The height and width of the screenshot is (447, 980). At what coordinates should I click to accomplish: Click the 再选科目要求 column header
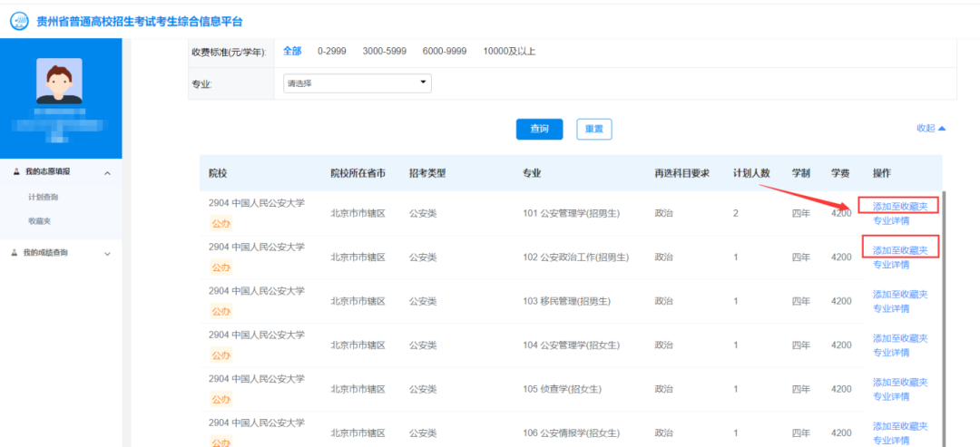[x=681, y=173]
